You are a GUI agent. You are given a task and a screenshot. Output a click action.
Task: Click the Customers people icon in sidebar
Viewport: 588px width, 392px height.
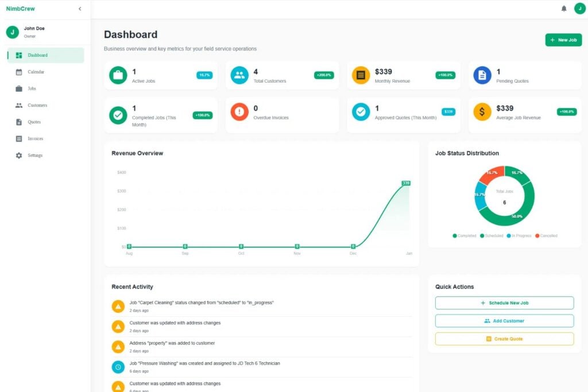(19, 105)
